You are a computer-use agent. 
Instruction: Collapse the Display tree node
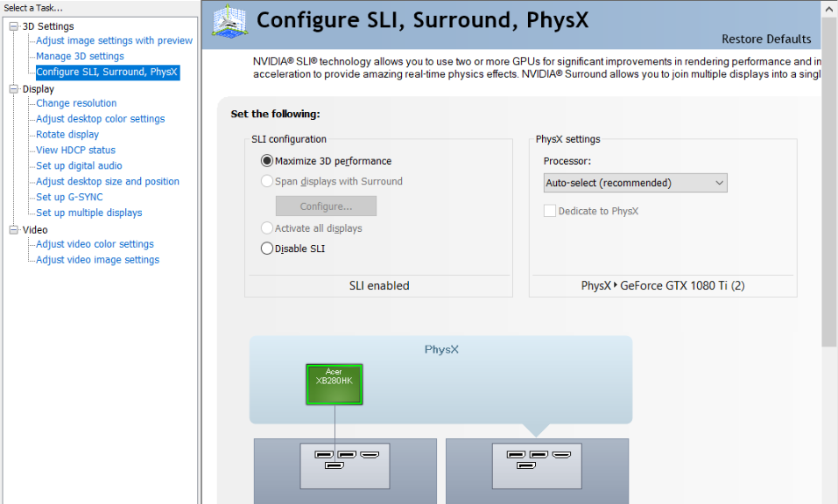point(14,89)
